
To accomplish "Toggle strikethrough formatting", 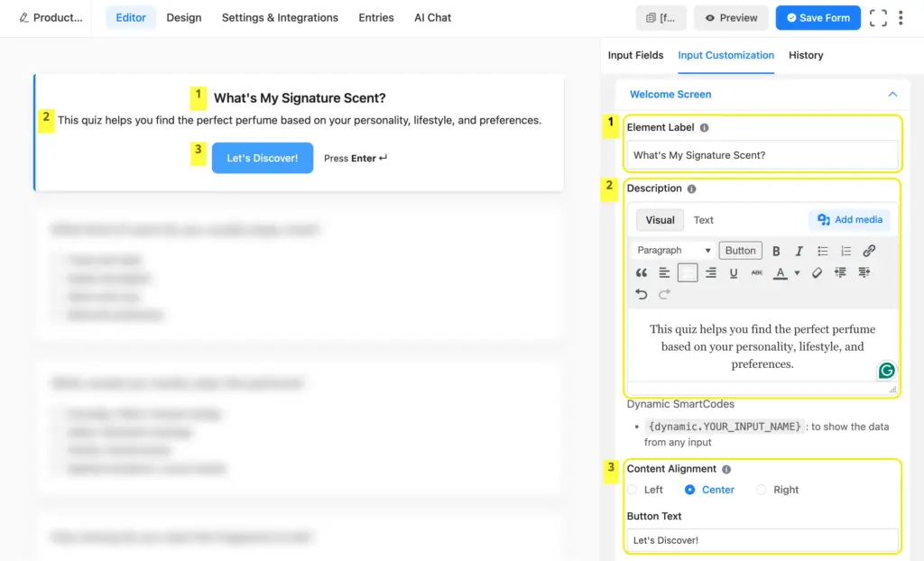I will (x=757, y=273).
